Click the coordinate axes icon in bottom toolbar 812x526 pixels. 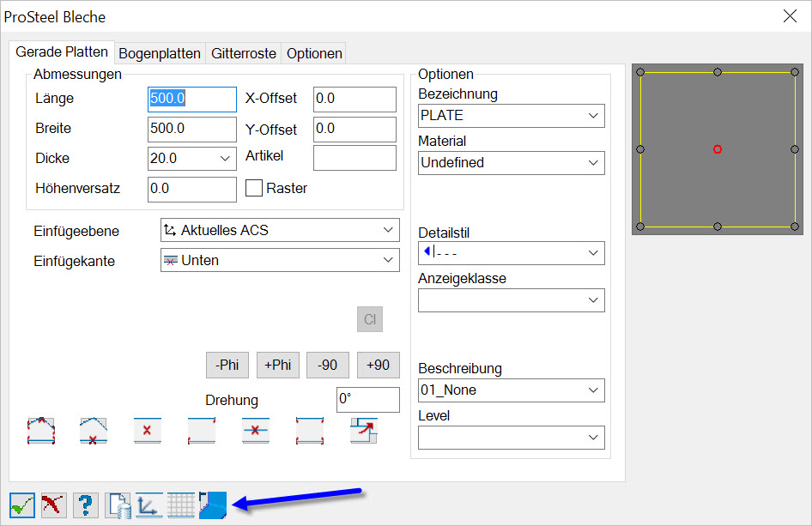(149, 505)
